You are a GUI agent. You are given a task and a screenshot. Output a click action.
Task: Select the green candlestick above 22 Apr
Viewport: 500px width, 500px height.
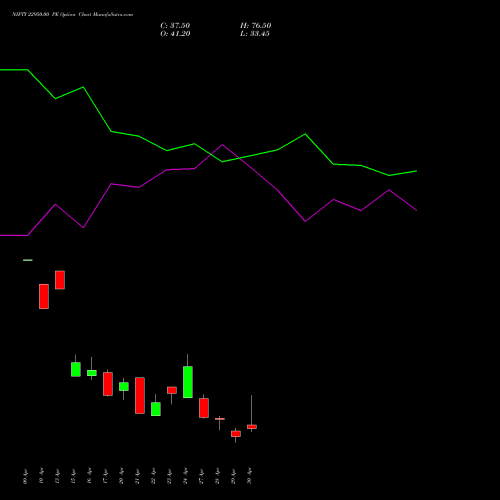[156, 409]
